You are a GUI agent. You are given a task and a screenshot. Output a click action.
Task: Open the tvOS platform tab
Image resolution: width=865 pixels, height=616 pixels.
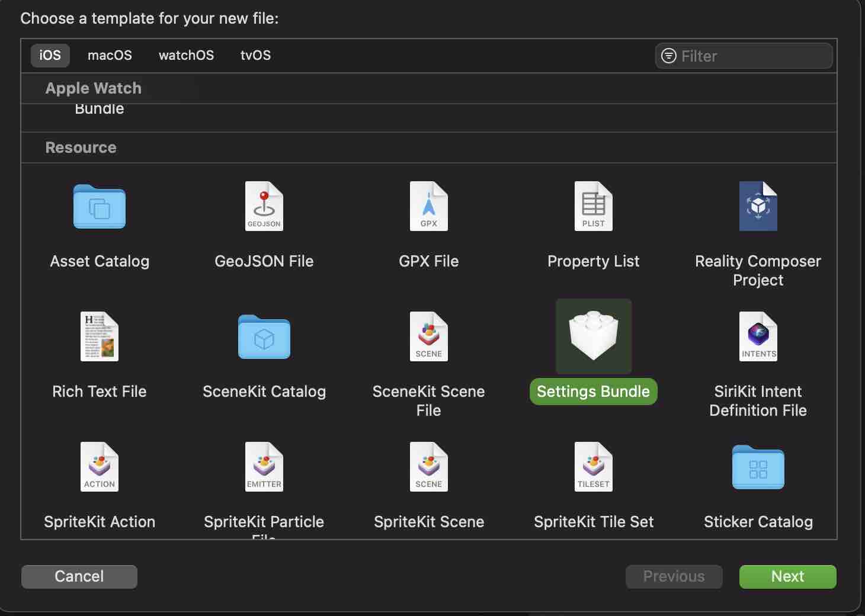255,55
